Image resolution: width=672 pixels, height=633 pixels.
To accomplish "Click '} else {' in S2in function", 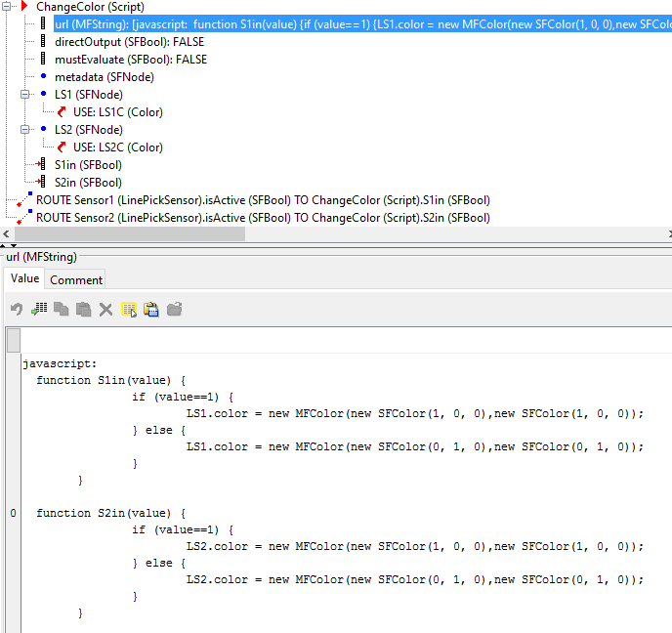I will [159, 563].
